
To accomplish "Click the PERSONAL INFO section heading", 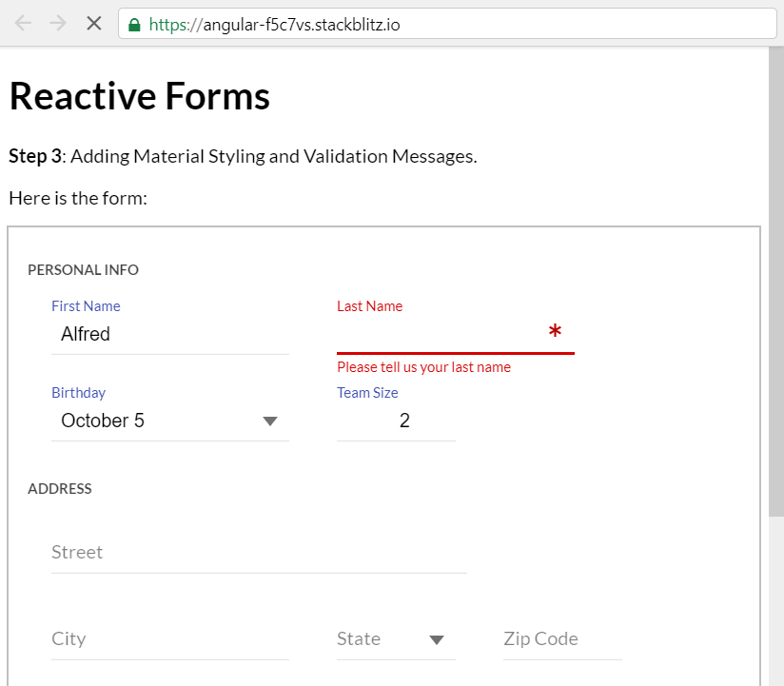I will point(83,270).
